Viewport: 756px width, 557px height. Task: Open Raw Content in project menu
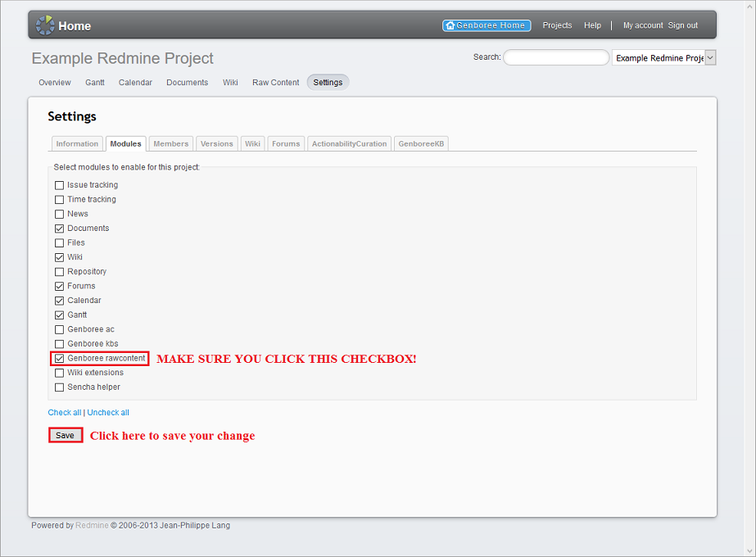275,83
